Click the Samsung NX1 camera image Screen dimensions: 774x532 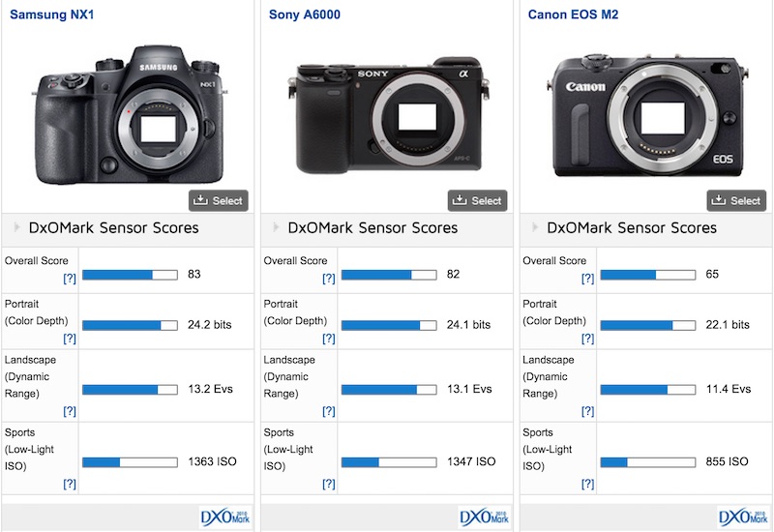(131, 115)
